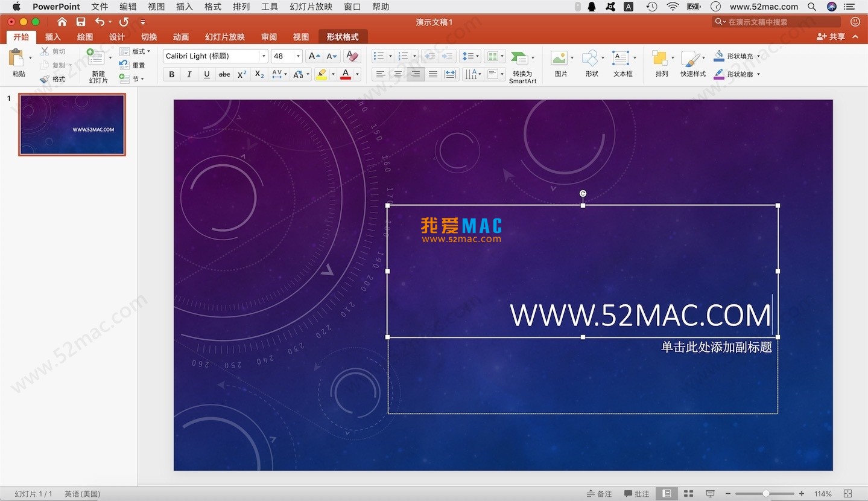The height and width of the screenshot is (501, 868).
Task: Click subtitle placeholder 单击此处添加副标题
Action: 717,347
